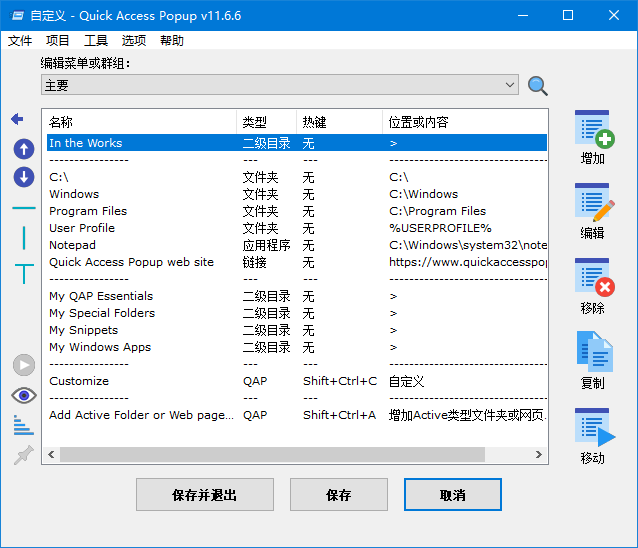638x548 pixels.
Task: Open the 帮助 menu
Action: click(172, 41)
